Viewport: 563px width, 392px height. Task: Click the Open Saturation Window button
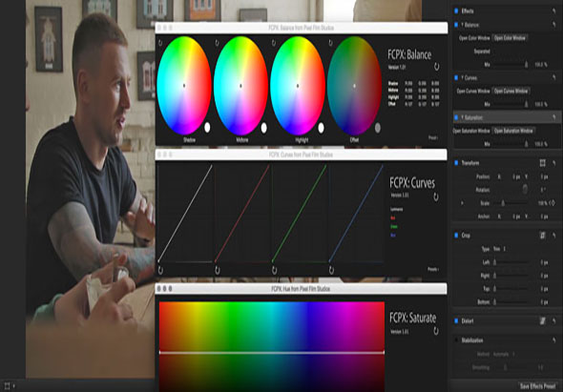513,131
